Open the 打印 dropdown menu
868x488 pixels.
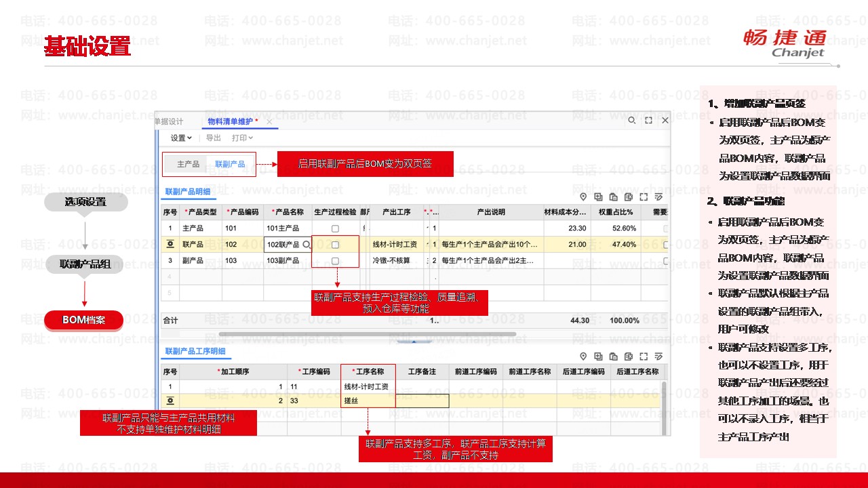pos(242,138)
